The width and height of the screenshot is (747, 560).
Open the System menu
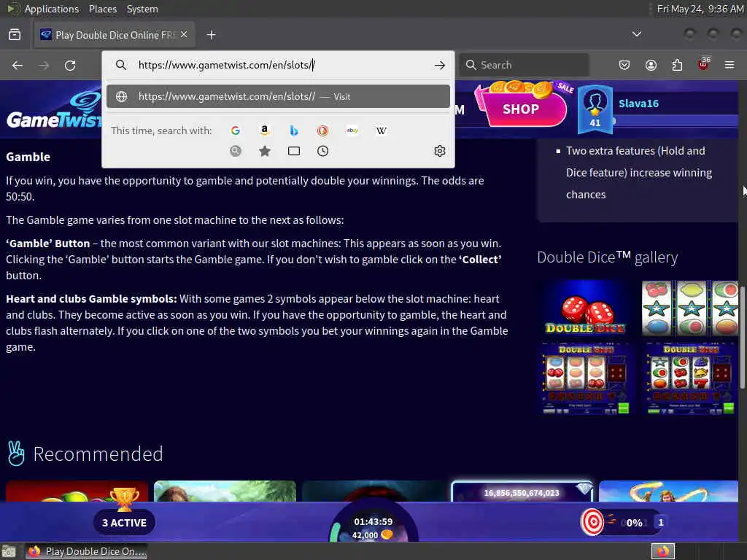click(142, 9)
